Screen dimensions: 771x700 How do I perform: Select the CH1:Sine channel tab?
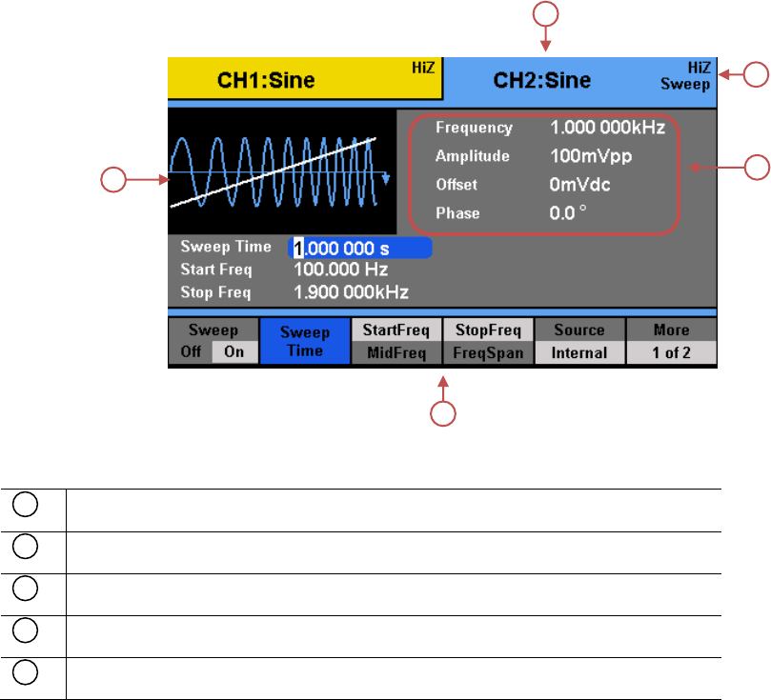[305, 79]
